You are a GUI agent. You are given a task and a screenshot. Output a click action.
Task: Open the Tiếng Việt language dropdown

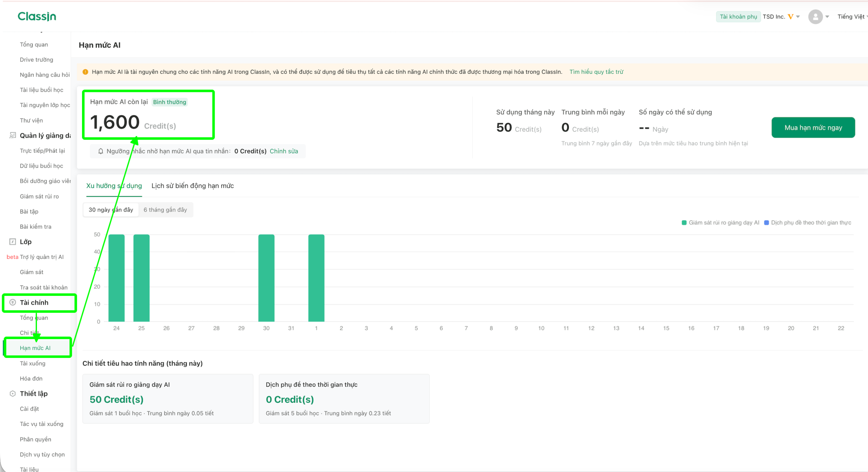pos(852,17)
